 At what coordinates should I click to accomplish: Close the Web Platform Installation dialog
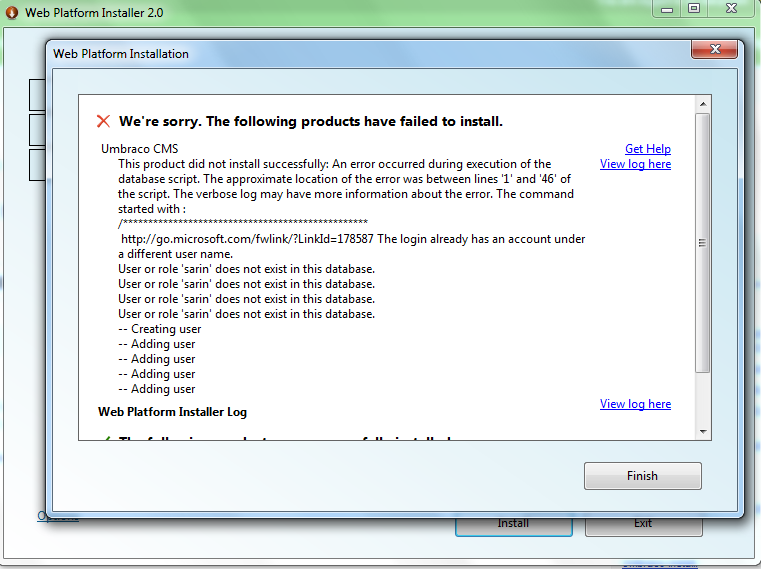pyautogui.click(x=714, y=49)
